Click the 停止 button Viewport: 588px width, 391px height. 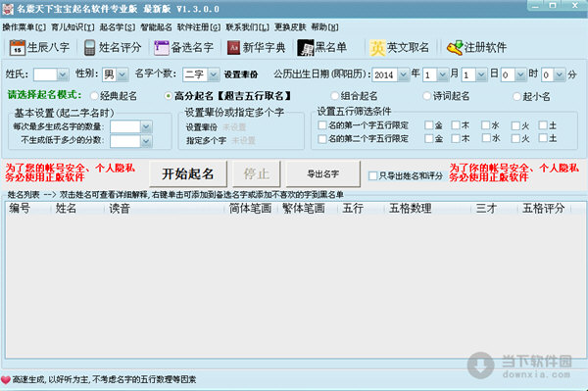[256, 173]
